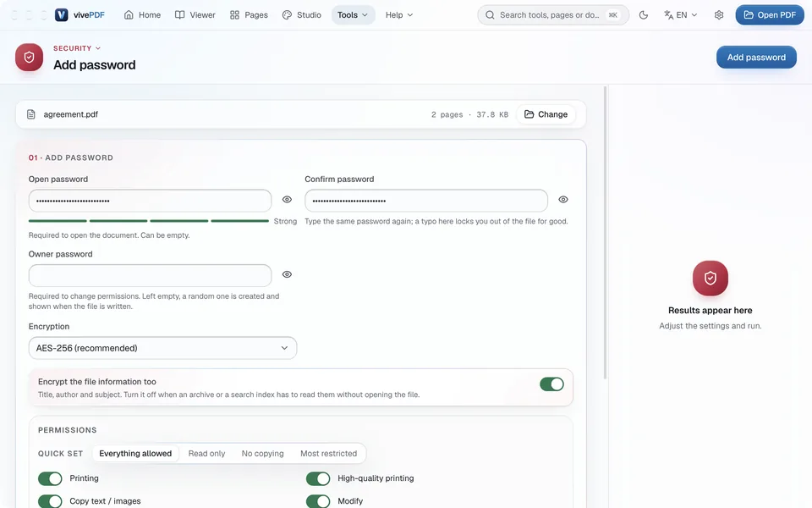Switch to the Pages tab

coord(249,15)
